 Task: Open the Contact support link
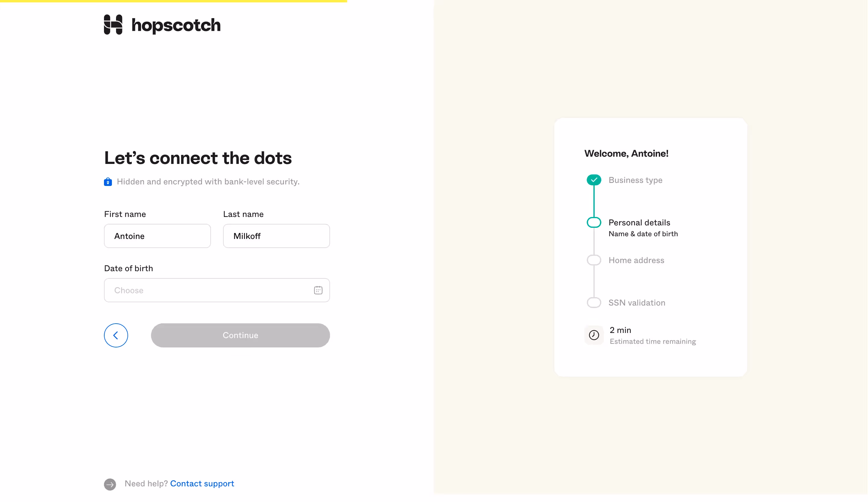[x=202, y=483]
